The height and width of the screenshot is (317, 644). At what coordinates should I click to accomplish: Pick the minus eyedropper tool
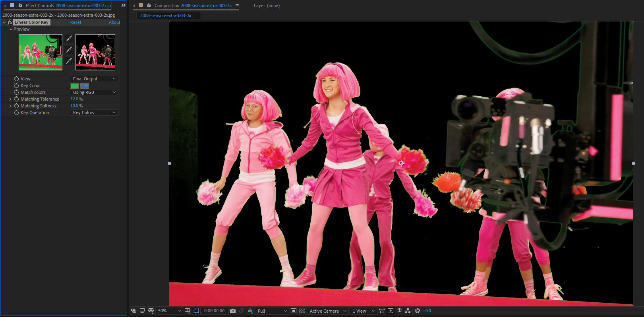pyautogui.click(x=69, y=61)
